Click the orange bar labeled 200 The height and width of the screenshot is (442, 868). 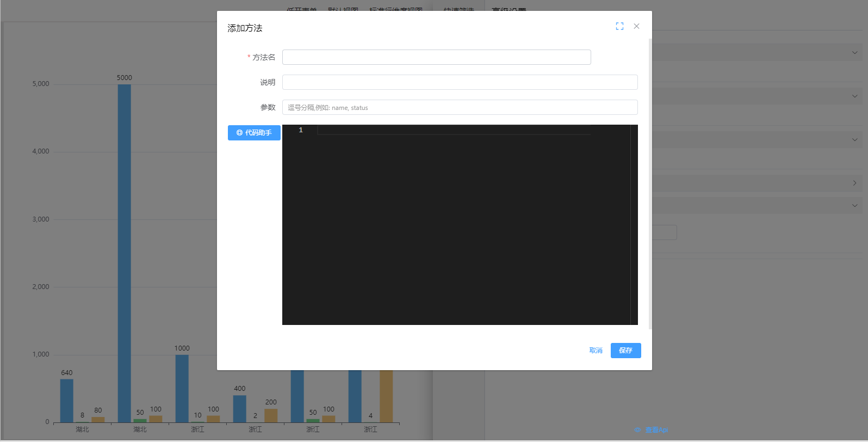click(271, 415)
